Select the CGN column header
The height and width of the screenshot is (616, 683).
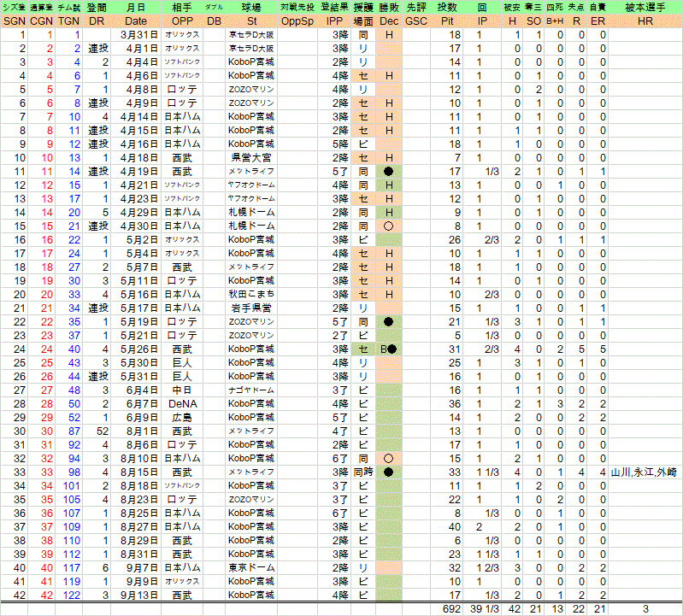click(41, 21)
